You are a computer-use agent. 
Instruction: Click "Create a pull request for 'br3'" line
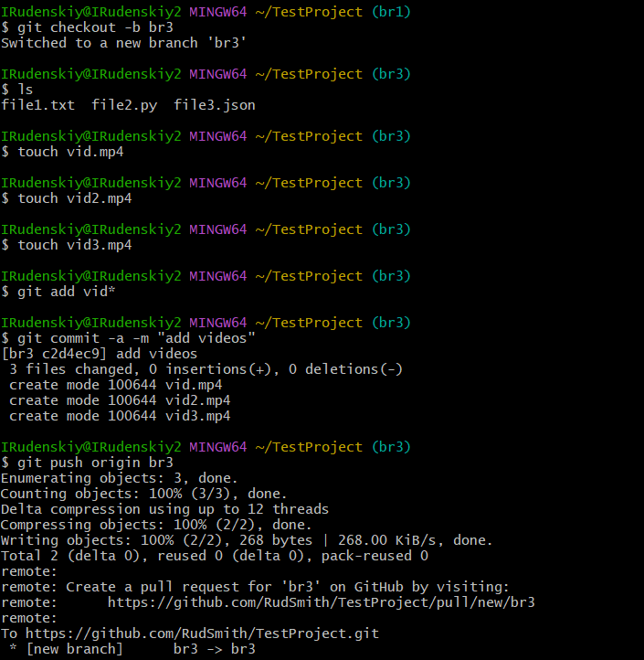pos(255,587)
